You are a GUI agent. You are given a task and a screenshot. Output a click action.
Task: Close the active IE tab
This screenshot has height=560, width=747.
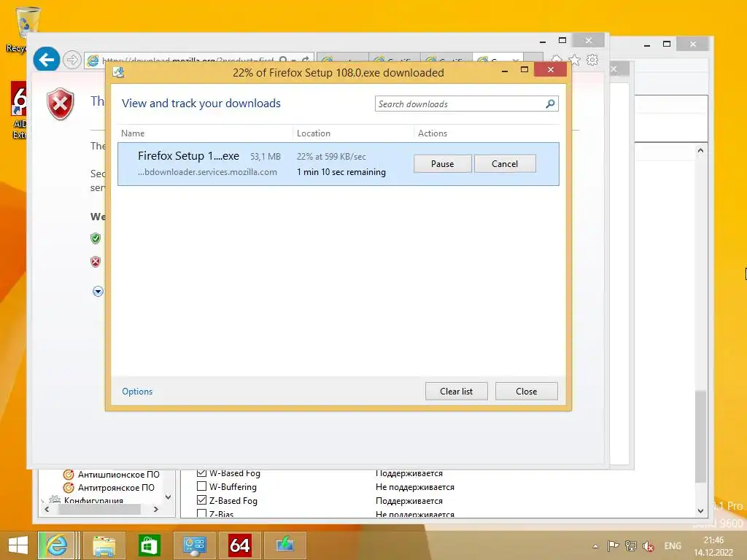click(516, 61)
